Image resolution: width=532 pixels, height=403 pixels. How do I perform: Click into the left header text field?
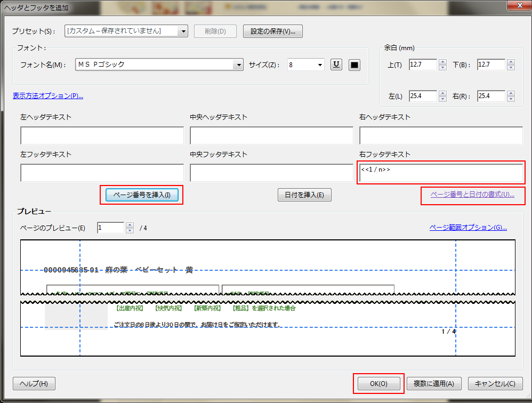[x=102, y=135]
